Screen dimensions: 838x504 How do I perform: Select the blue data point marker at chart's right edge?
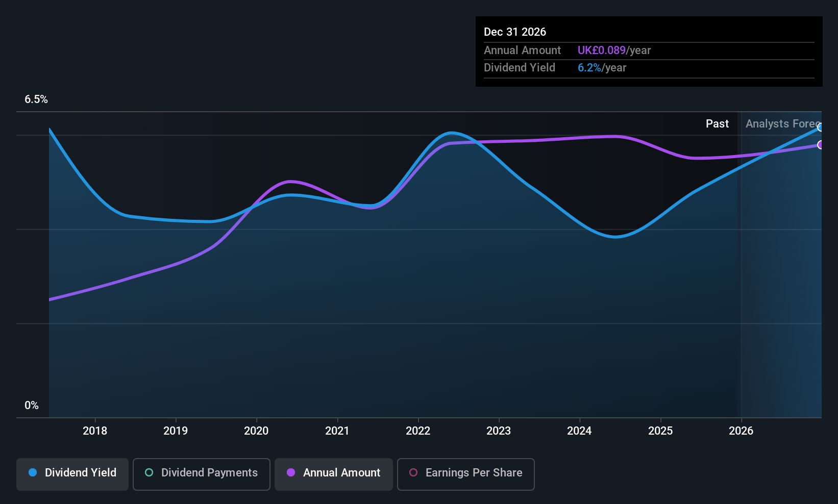click(820, 128)
